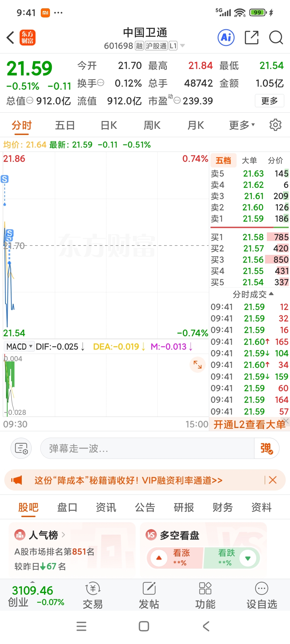
Task: Tap the 多空看盘 VS icon
Action: click(x=151, y=535)
